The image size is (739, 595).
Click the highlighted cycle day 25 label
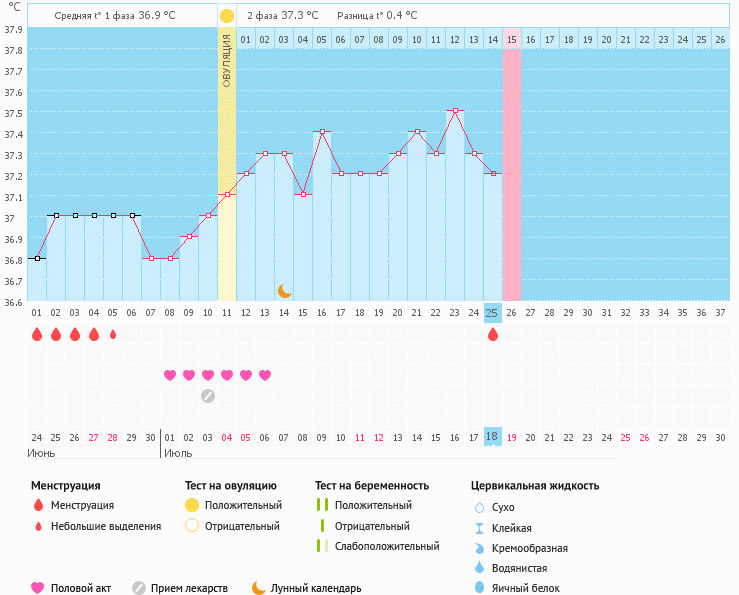(x=492, y=313)
